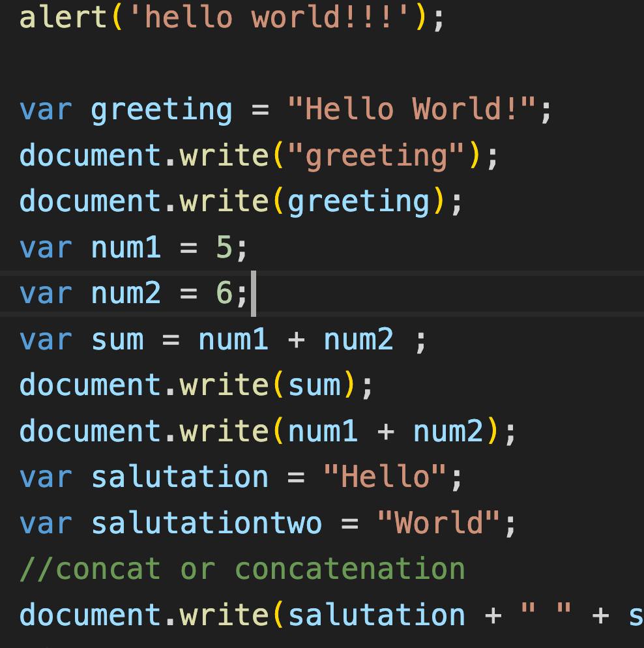Click the "World" string literal
644x648 pixels.
click(x=438, y=523)
